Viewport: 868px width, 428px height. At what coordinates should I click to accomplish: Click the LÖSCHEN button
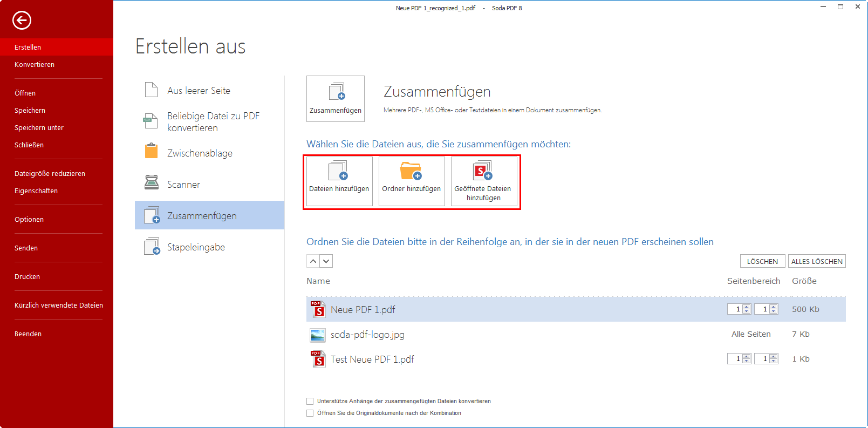pos(762,261)
